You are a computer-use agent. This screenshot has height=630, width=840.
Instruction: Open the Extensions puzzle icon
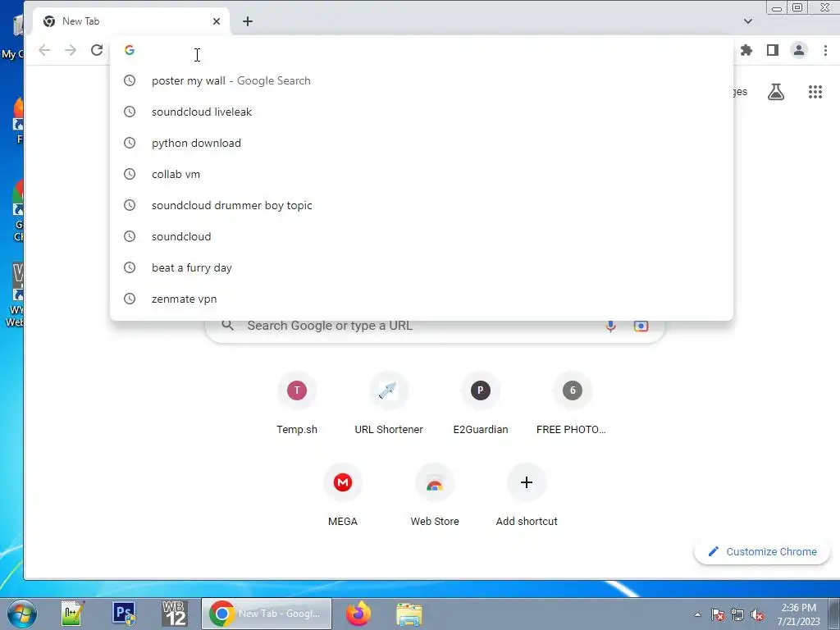[x=746, y=50]
